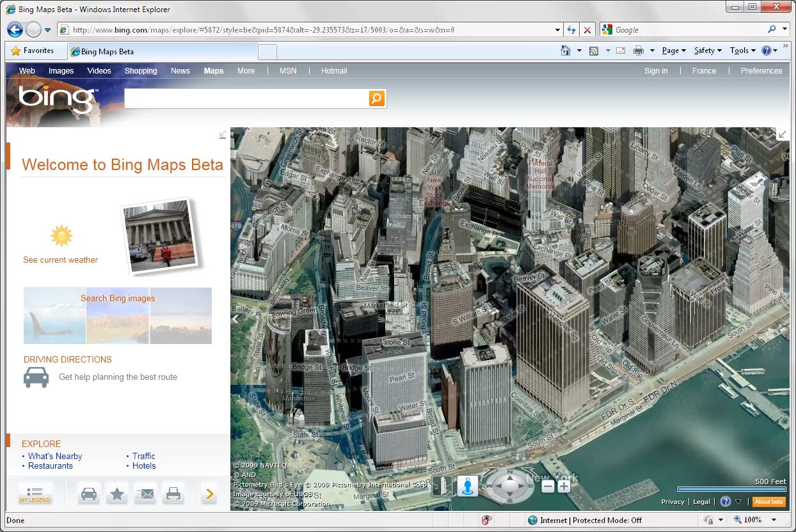The height and width of the screenshot is (532, 796).
Task: Open the Safety menu dropdown
Action: coord(708,51)
